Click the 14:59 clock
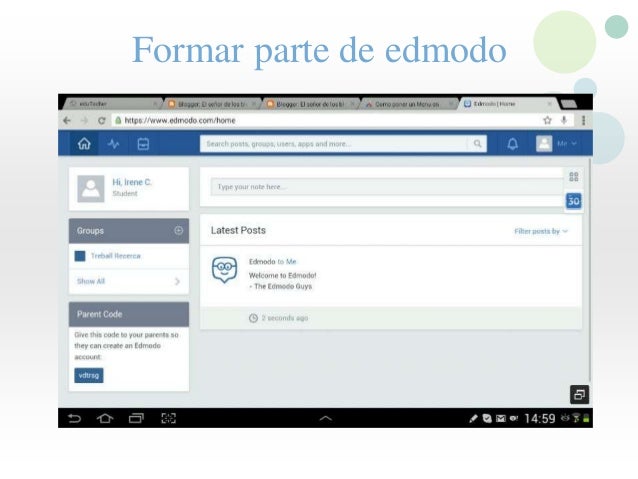 (540, 418)
